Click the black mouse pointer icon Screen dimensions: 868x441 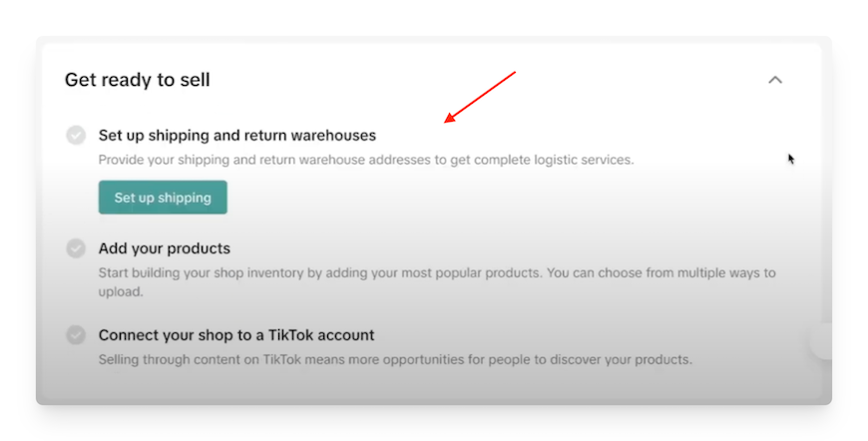(x=791, y=160)
